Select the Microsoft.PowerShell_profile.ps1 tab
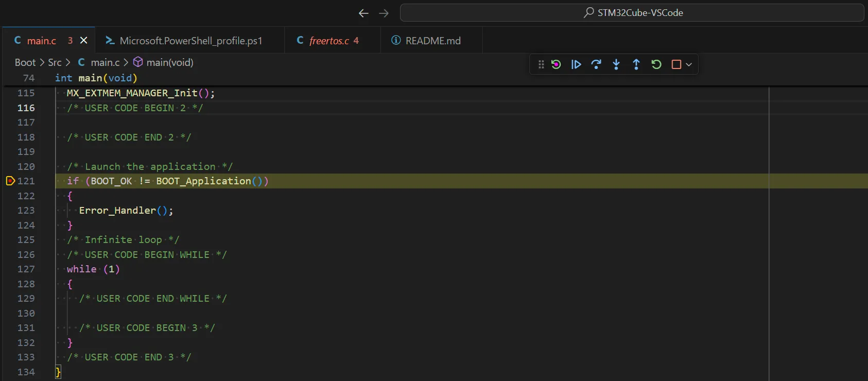Image resolution: width=868 pixels, height=381 pixels. (190, 41)
